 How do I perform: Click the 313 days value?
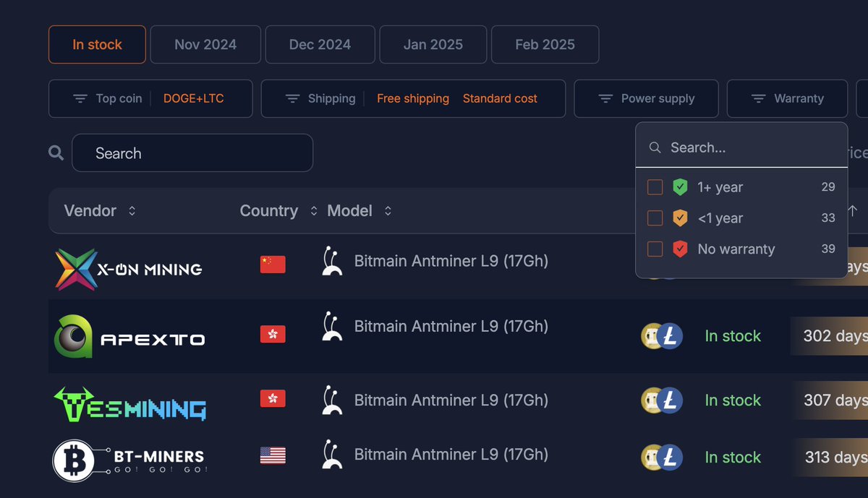[836, 458]
